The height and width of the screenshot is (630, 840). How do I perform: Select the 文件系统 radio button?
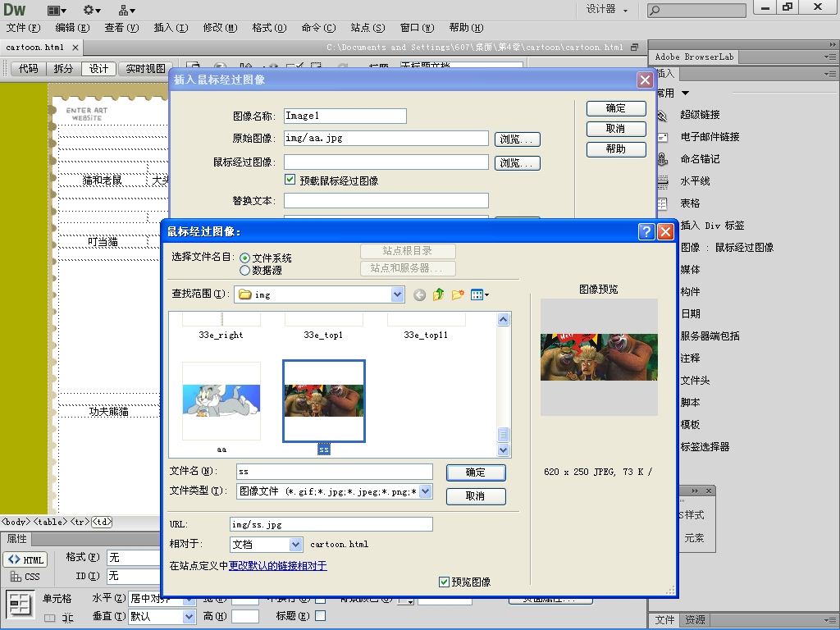coord(244,258)
